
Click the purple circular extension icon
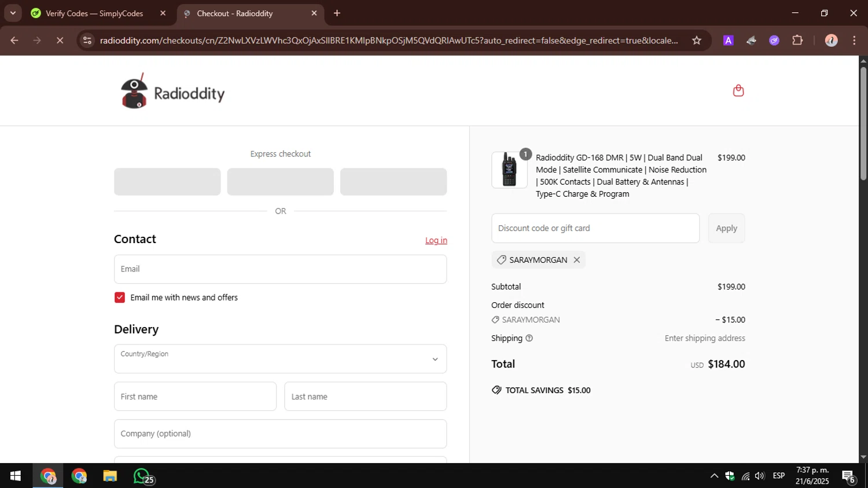[x=774, y=41]
